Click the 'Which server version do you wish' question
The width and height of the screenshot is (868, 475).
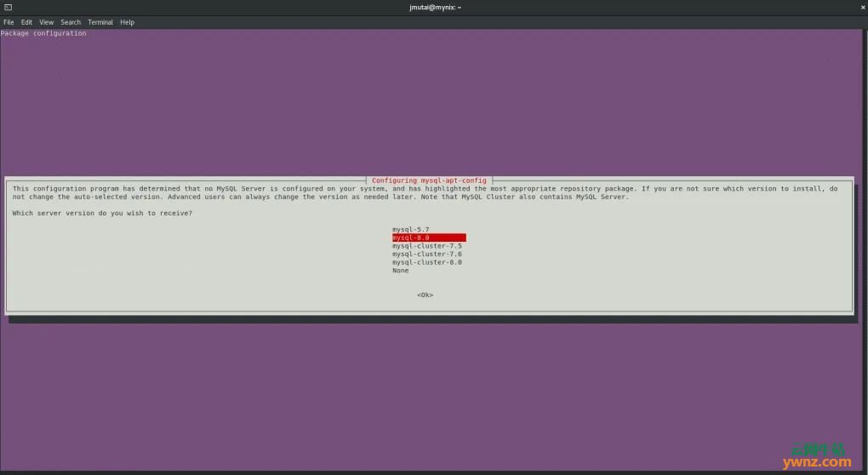[x=102, y=213]
